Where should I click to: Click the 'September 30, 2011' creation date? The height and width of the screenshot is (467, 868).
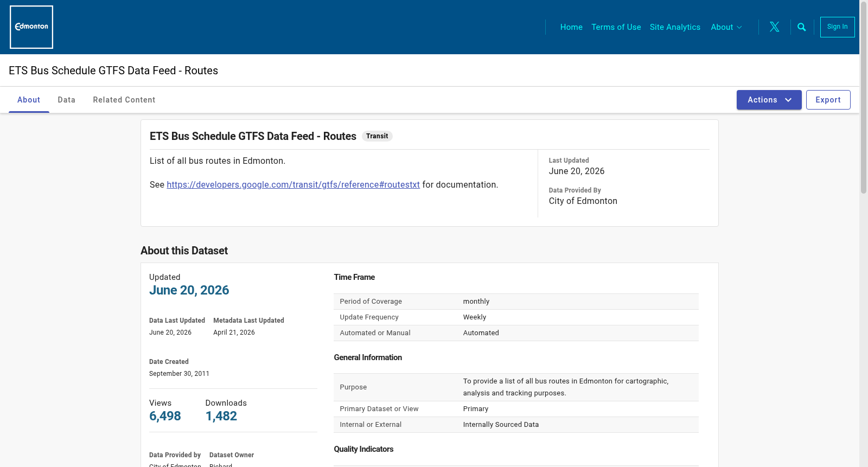coord(179,374)
